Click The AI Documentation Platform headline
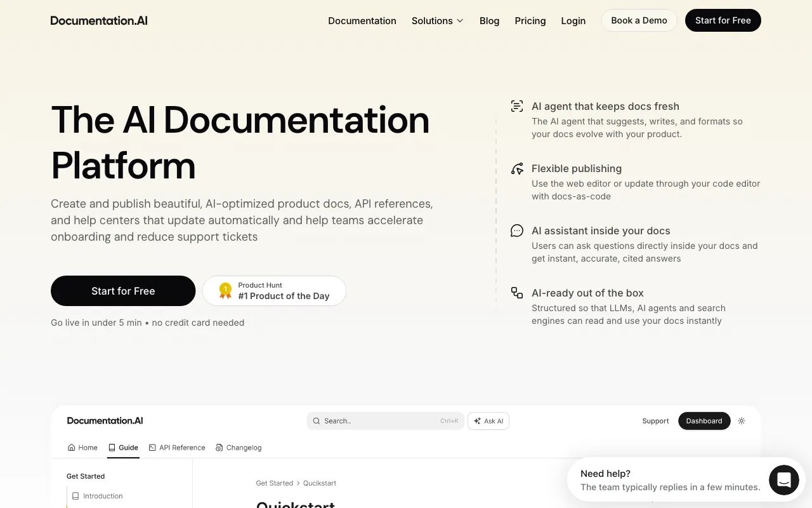Screen dimensions: 812x508 pos(240,143)
